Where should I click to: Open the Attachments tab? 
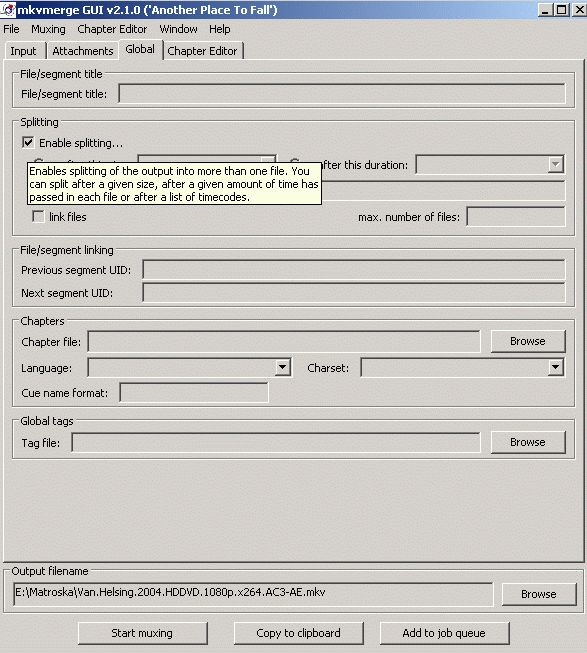(83, 51)
